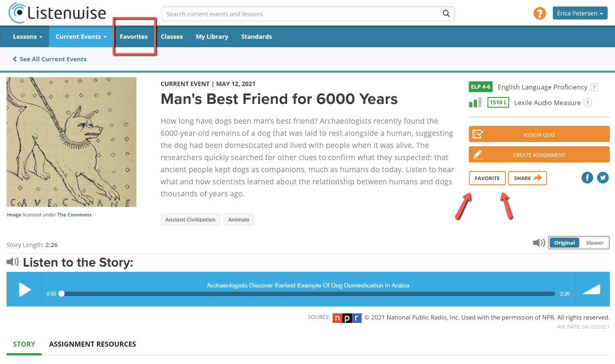Open the Animals tag
The width and height of the screenshot is (615, 364).
(x=239, y=219)
